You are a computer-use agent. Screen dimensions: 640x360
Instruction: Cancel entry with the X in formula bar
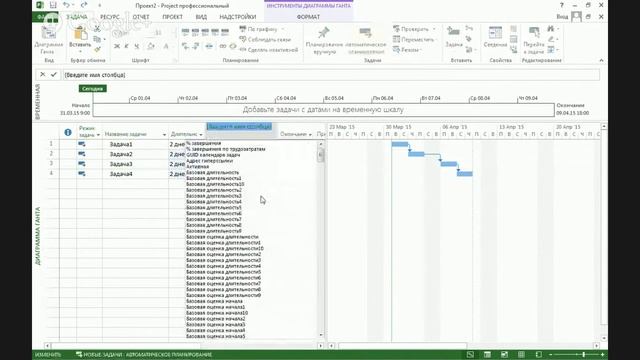point(42,75)
